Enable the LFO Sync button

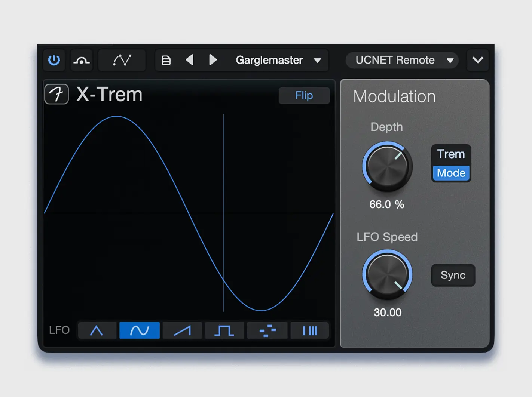coord(453,276)
